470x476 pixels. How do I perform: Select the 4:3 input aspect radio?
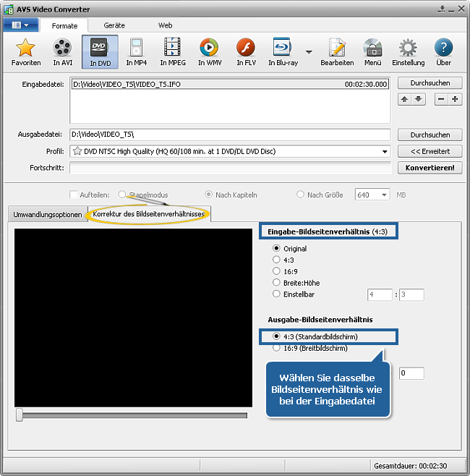pos(276,260)
